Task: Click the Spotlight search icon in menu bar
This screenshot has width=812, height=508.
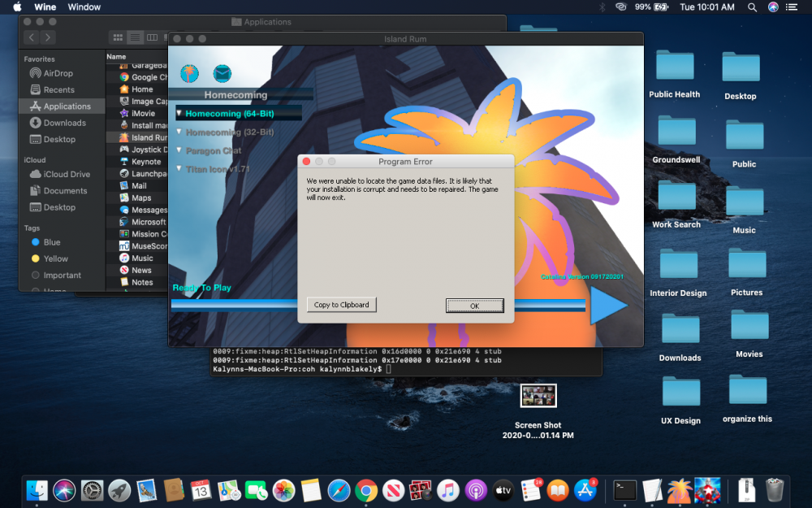Action: coord(752,7)
